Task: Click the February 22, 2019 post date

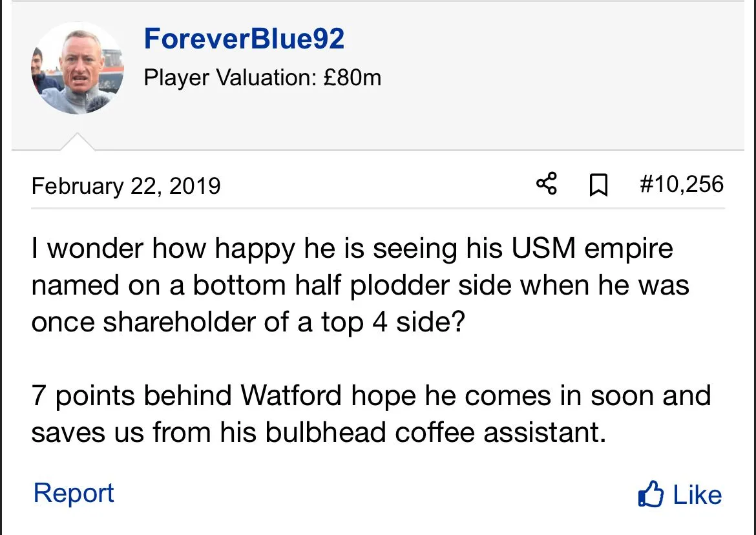Action: 126,186
